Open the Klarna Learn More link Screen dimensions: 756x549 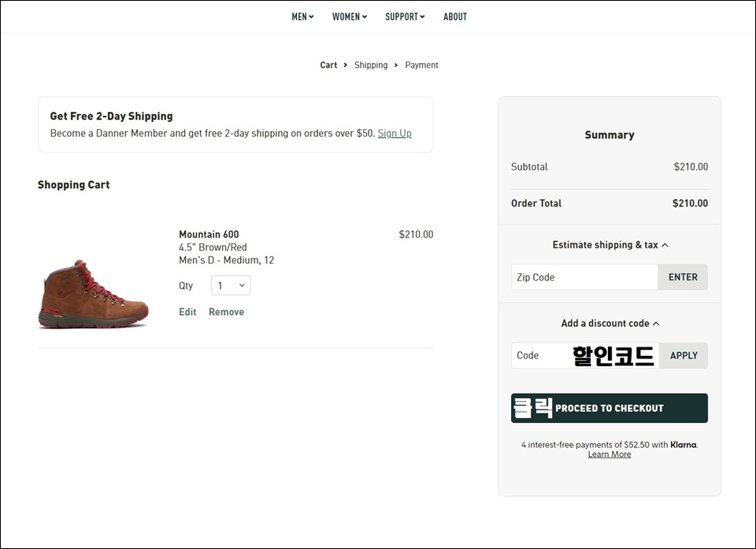pyautogui.click(x=610, y=454)
